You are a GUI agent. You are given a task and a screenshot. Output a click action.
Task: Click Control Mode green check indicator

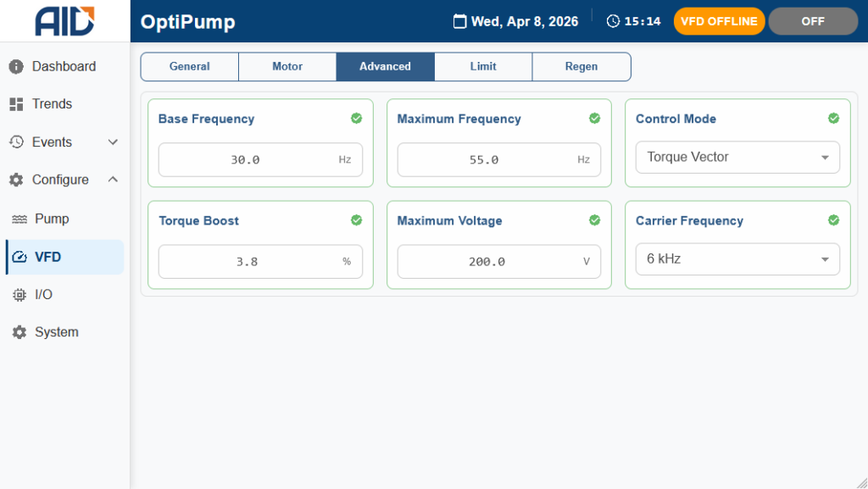tap(833, 119)
